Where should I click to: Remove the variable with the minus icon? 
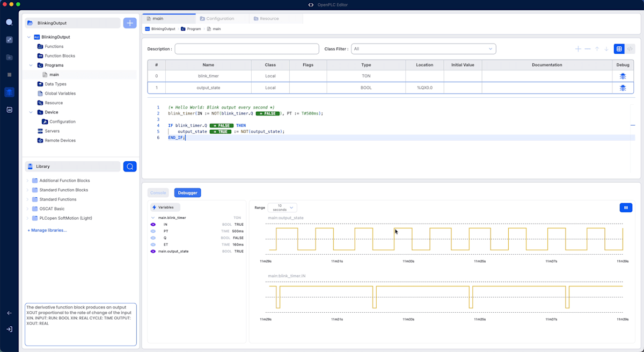tap(588, 49)
